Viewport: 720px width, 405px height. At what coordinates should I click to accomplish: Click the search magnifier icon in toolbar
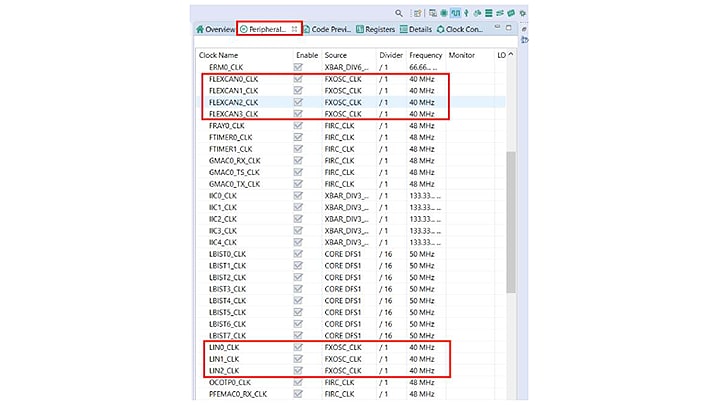coord(399,13)
